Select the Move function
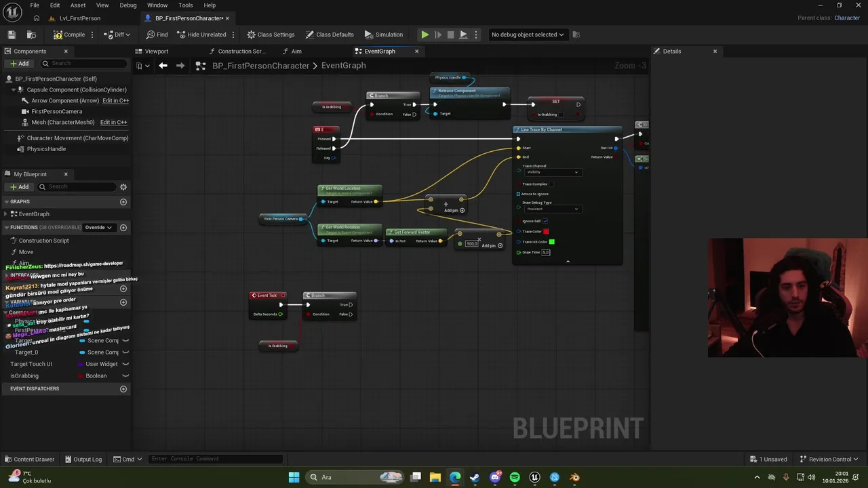Viewport: 868px width, 488px height. point(26,252)
